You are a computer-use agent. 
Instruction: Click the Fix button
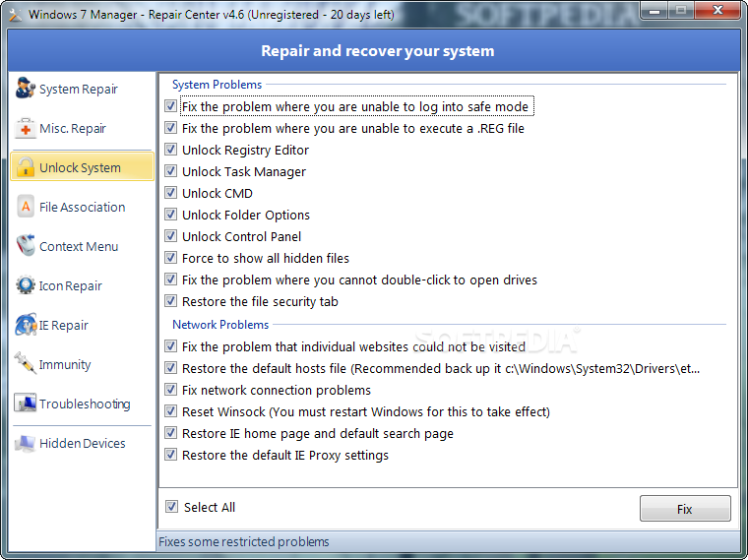(x=685, y=509)
